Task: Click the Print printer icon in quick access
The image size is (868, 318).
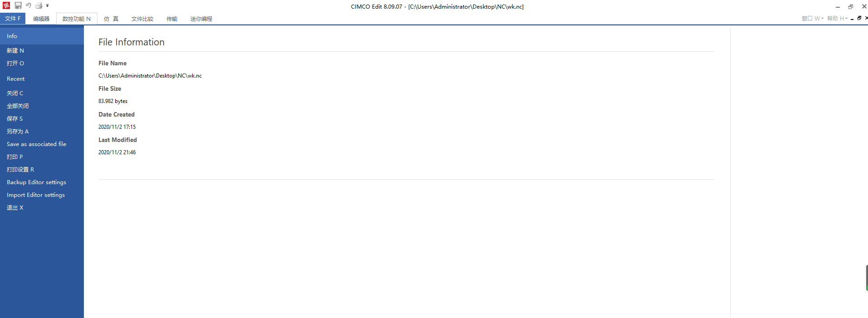Action: 39,5
